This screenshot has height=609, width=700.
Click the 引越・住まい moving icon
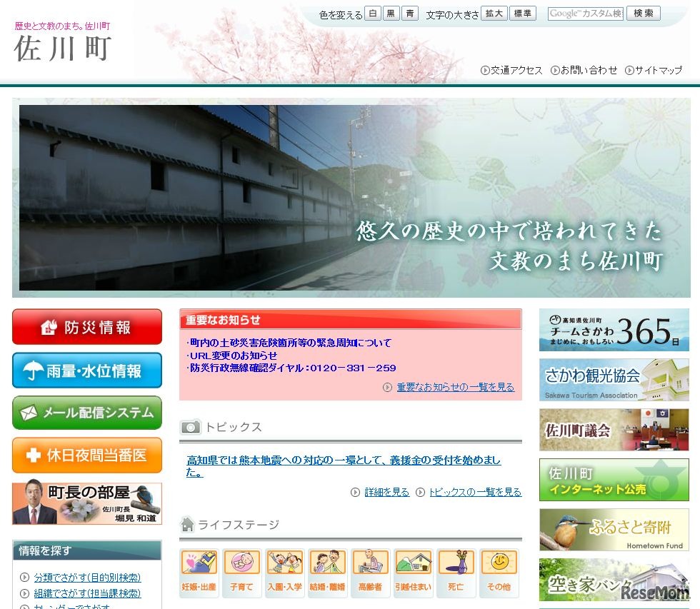[x=413, y=571]
